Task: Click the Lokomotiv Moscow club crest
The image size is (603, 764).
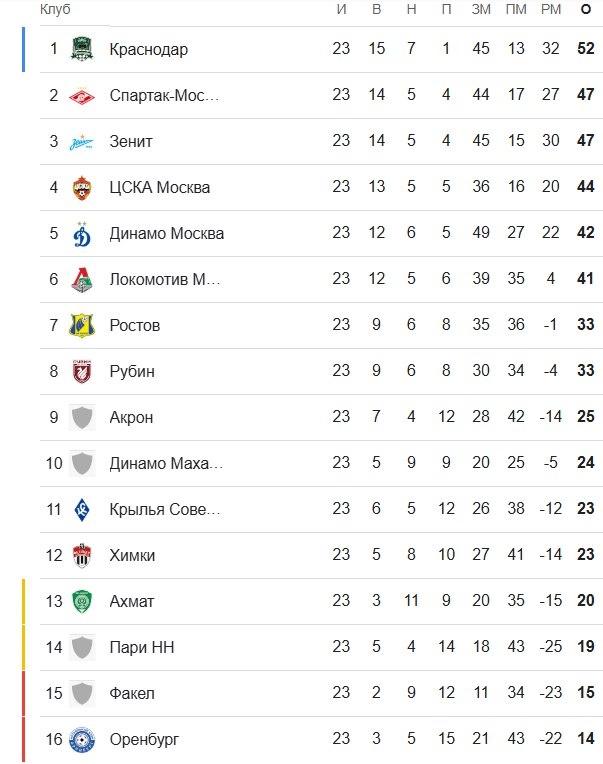Action: click(82, 280)
